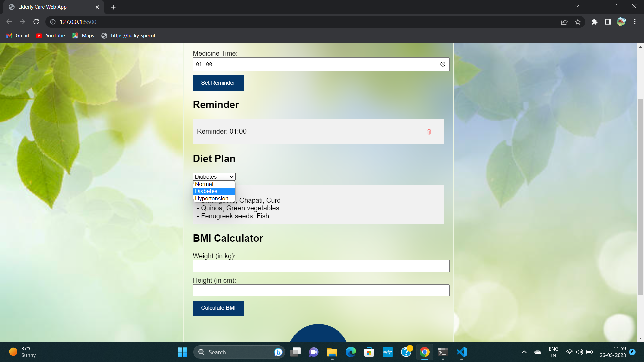Choose Hypertension from diet options
This screenshot has height=362, width=644.
212,198
